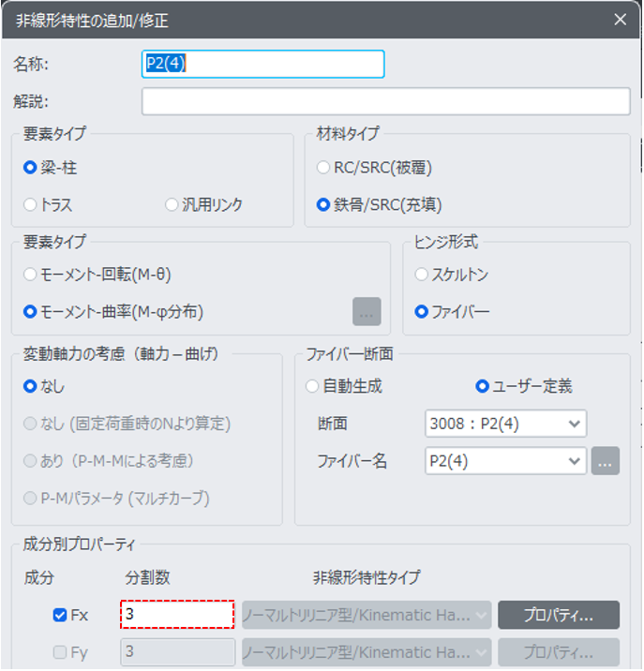Select RC/SRC(被覆) material type
The width and height of the screenshot is (644, 671).
[324, 168]
